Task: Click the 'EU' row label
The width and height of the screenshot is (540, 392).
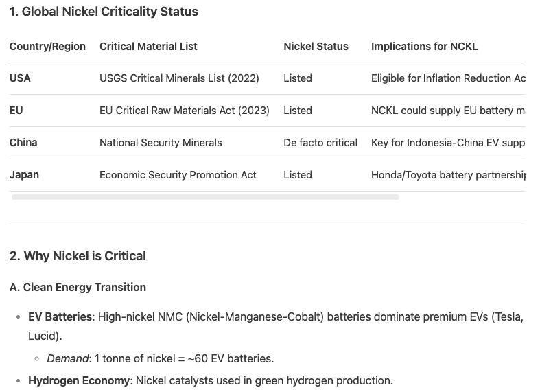Action: [16, 111]
